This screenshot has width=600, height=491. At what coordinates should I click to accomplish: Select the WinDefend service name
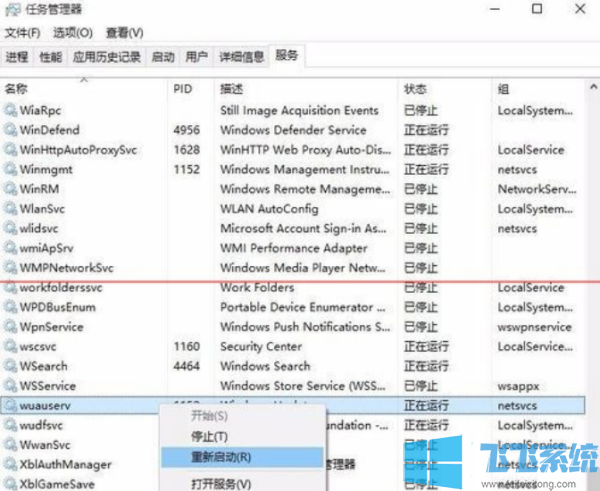click(x=50, y=130)
